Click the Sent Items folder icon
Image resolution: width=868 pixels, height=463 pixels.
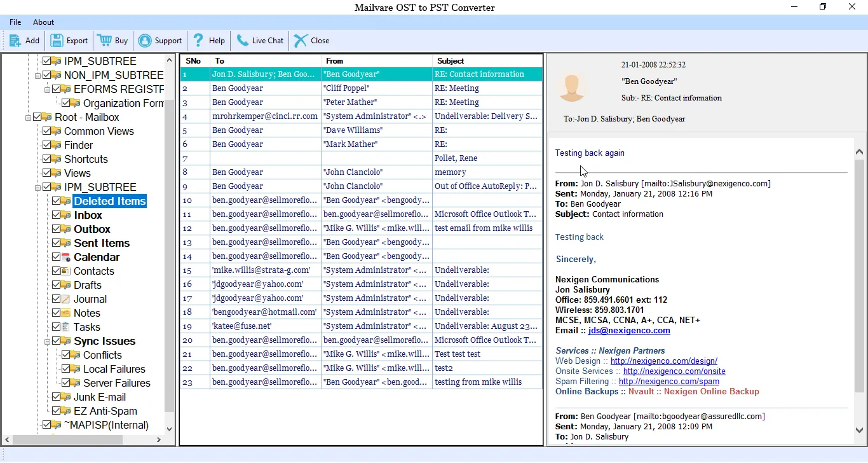pos(65,243)
